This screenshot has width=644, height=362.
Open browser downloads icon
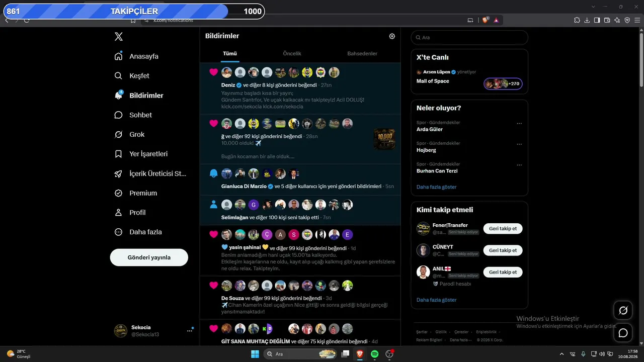(587, 20)
